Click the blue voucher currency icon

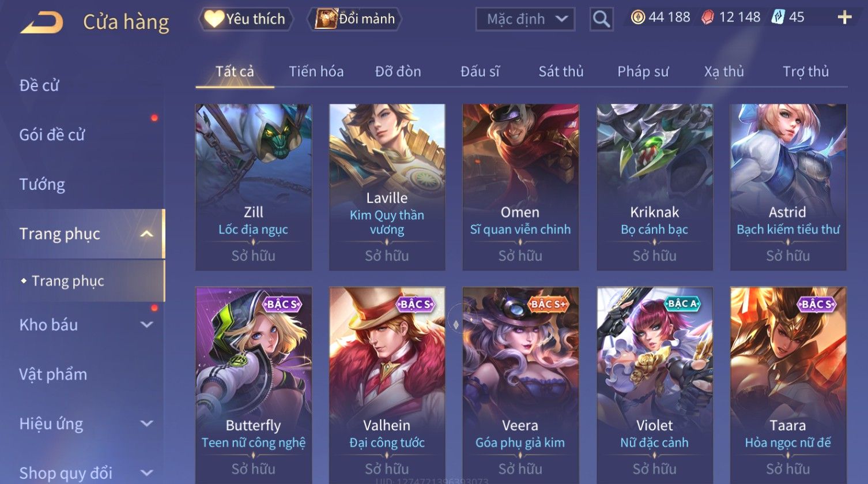(x=778, y=17)
